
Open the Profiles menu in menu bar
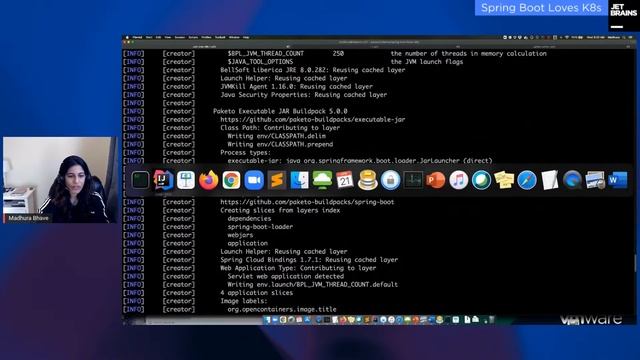point(206,37)
